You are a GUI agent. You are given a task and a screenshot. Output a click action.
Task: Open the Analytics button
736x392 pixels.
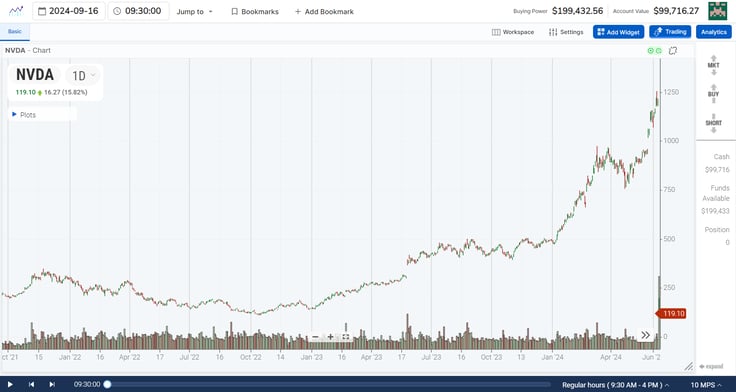tap(713, 32)
